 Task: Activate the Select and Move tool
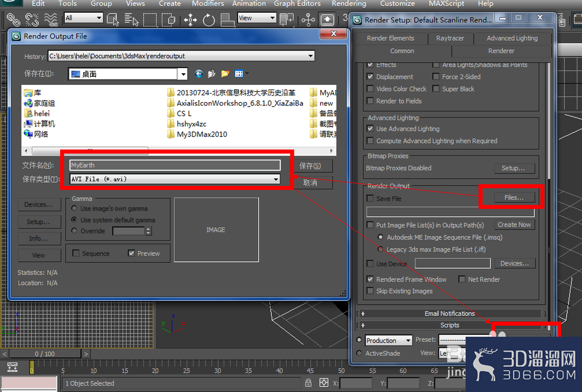(x=190, y=19)
